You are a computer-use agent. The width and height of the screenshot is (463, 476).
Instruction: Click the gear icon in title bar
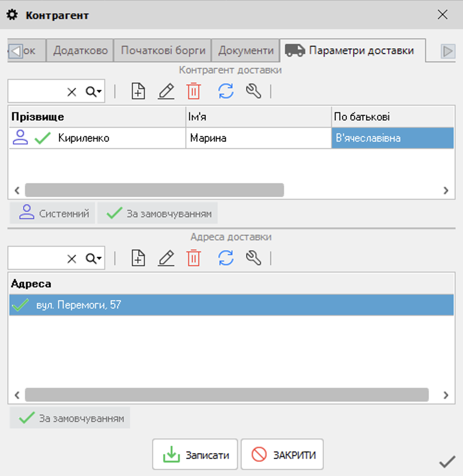[x=12, y=15]
